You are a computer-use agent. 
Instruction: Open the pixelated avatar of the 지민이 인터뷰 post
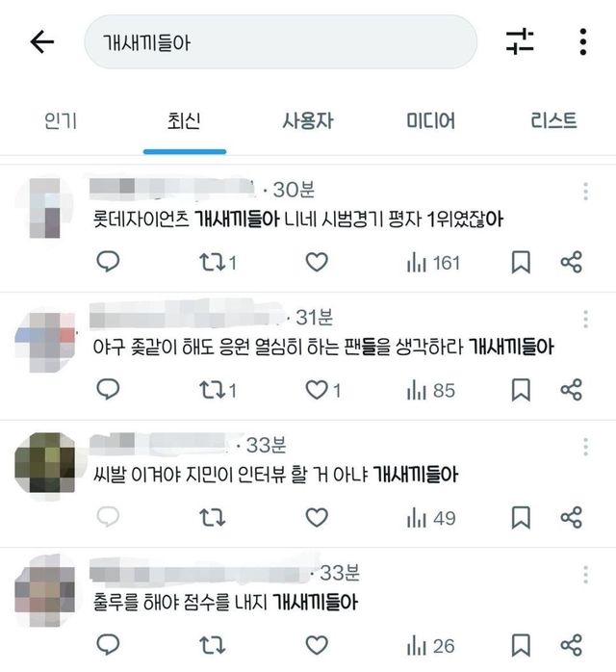pos(45,462)
